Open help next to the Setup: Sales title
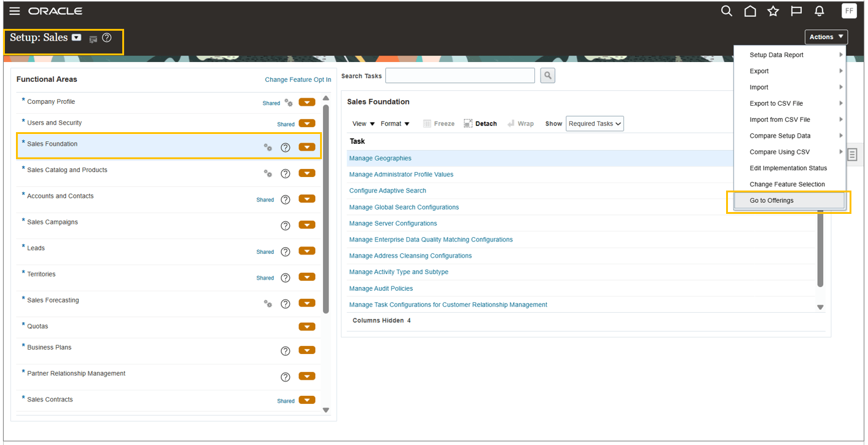Viewport: 868px width, 445px height. pyautogui.click(x=107, y=37)
